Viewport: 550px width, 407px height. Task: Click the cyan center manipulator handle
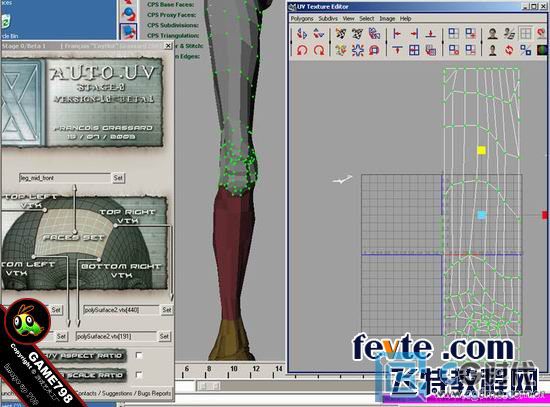[x=482, y=215]
